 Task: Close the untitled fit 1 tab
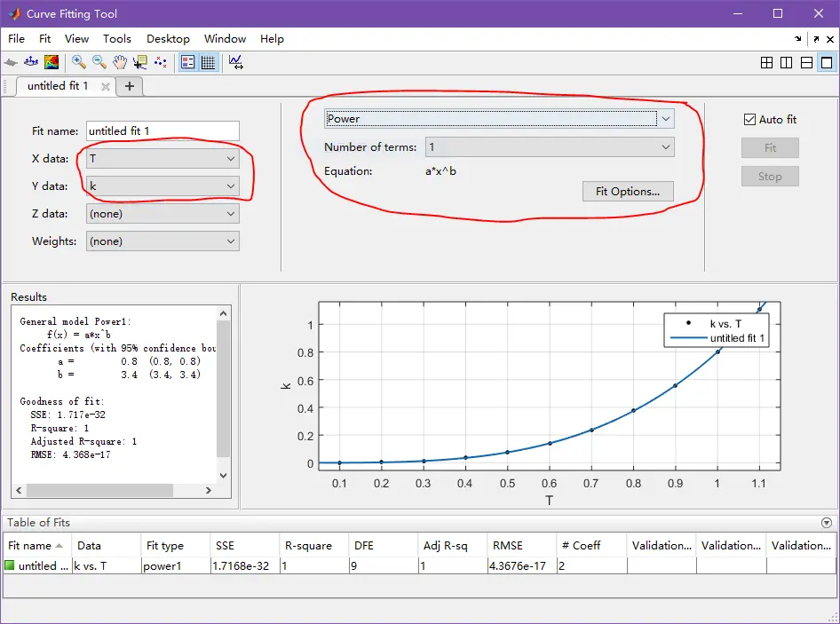pos(106,86)
